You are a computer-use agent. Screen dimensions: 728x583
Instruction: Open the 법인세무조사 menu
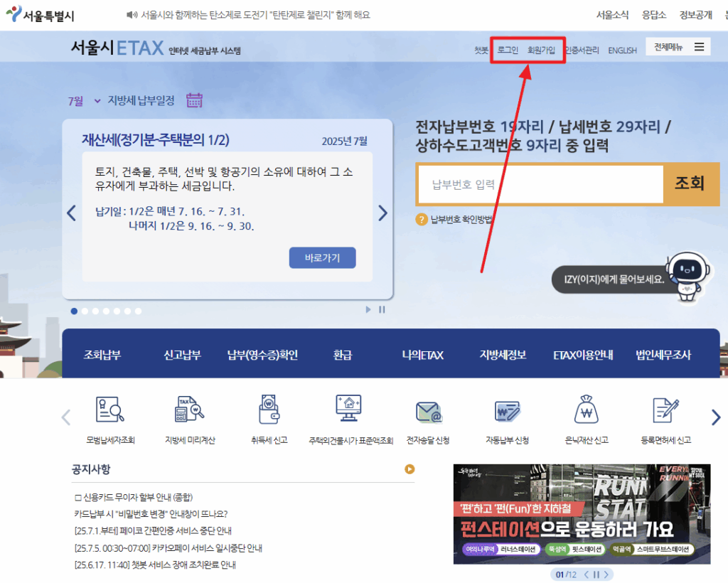663,355
